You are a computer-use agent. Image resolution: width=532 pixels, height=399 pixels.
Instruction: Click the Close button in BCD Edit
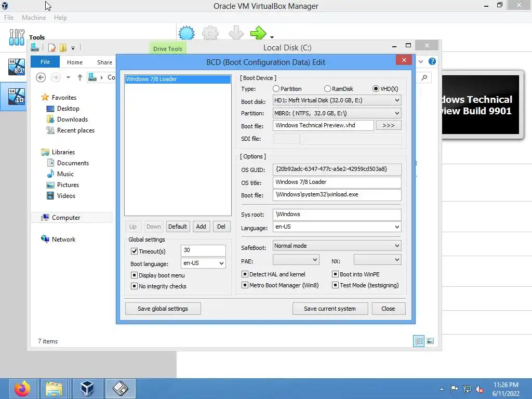point(388,309)
